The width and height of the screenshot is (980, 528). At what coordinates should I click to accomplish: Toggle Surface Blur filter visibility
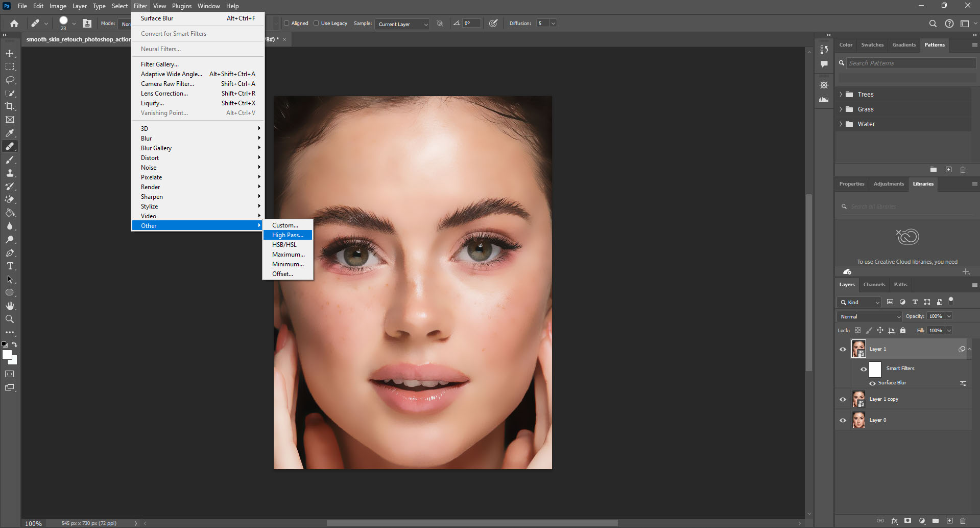pyautogui.click(x=872, y=383)
